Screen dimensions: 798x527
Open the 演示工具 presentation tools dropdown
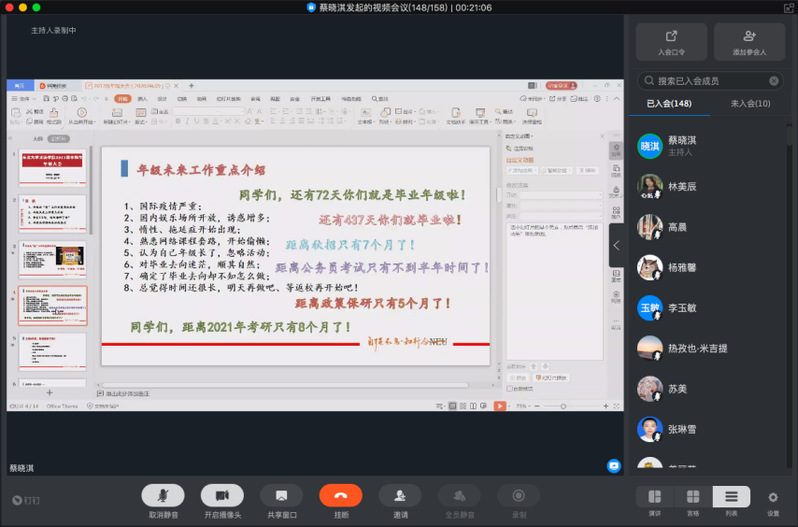coord(479,115)
